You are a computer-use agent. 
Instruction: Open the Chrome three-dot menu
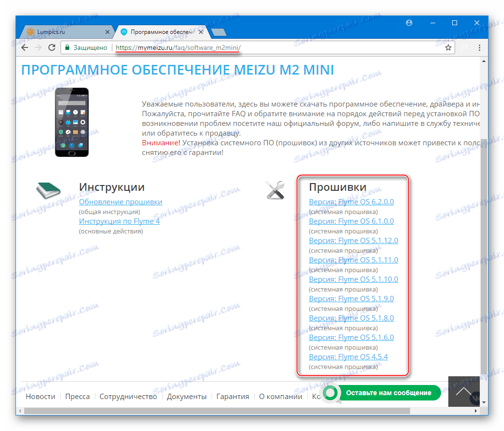pyautogui.click(x=479, y=47)
